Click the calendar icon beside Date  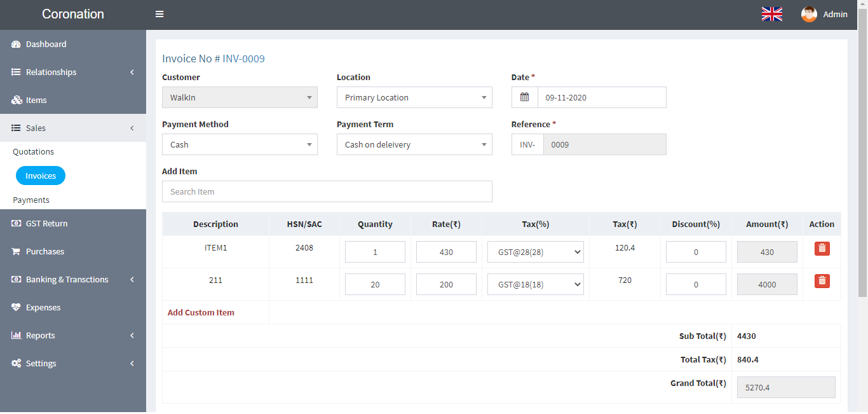pyautogui.click(x=524, y=97)
